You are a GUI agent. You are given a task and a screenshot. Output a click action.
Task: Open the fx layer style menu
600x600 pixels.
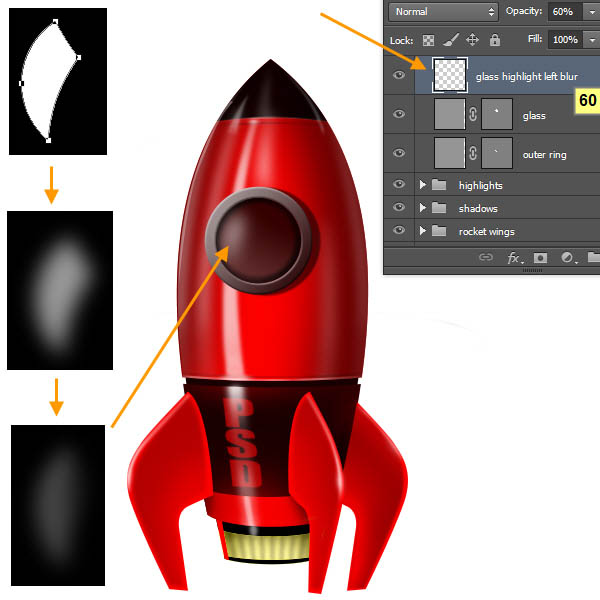click(514, 258)
